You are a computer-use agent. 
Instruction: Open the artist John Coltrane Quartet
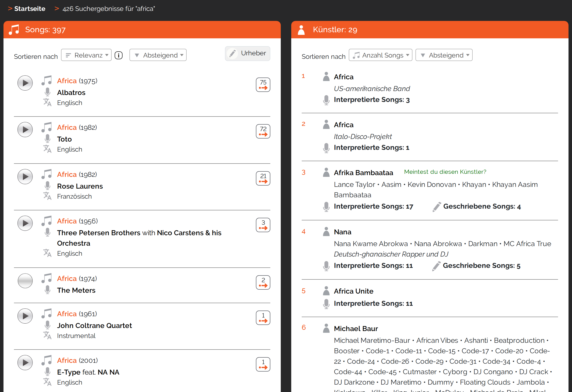click(95, 325)
